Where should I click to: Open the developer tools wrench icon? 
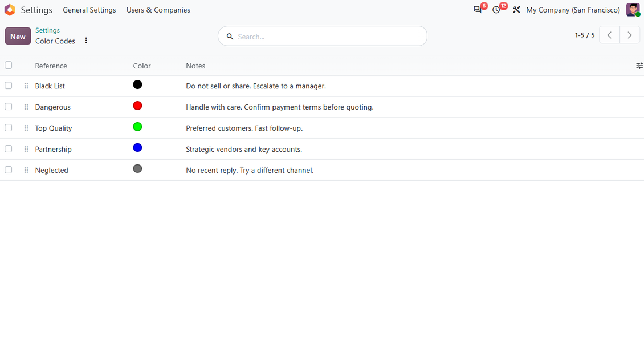(516, 10)
